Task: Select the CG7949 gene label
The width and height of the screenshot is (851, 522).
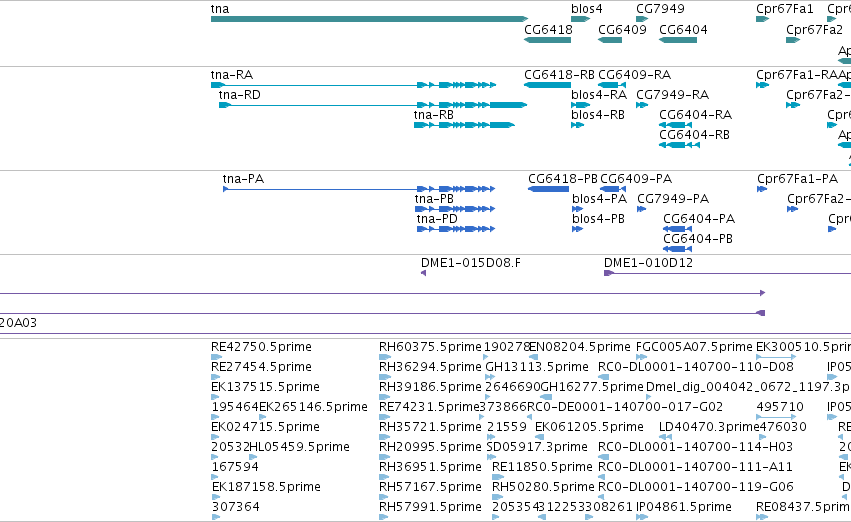Action: pos(660,9)
